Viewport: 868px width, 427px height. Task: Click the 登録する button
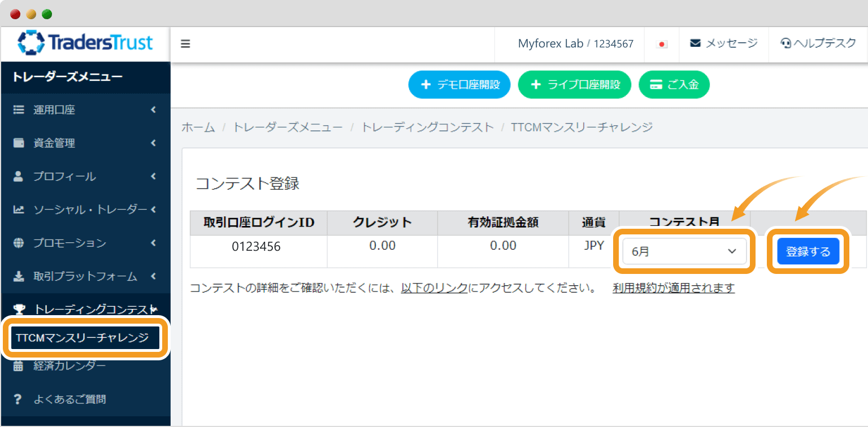coord(808,251)
